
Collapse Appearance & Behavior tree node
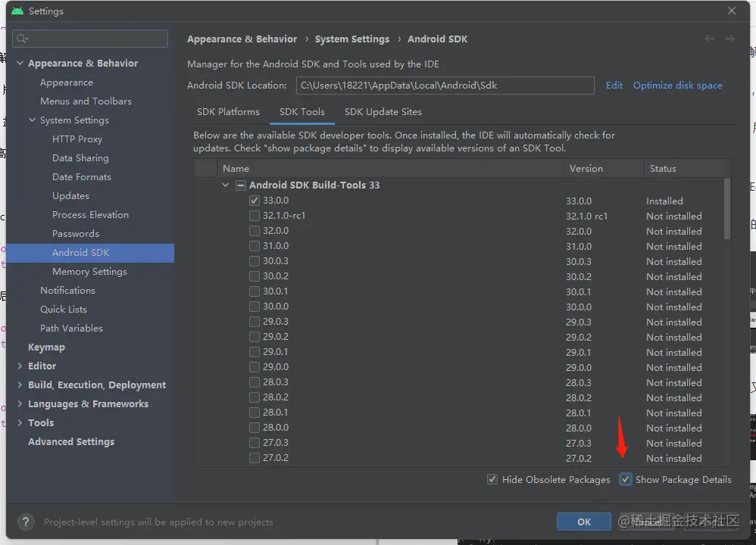(20, 63)
